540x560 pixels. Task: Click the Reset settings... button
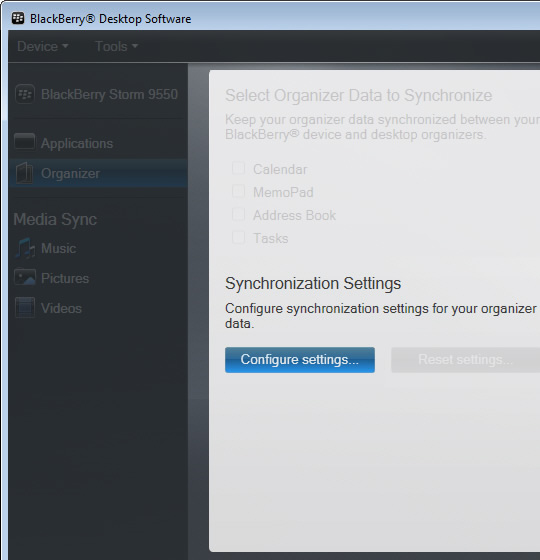[466, 360]
